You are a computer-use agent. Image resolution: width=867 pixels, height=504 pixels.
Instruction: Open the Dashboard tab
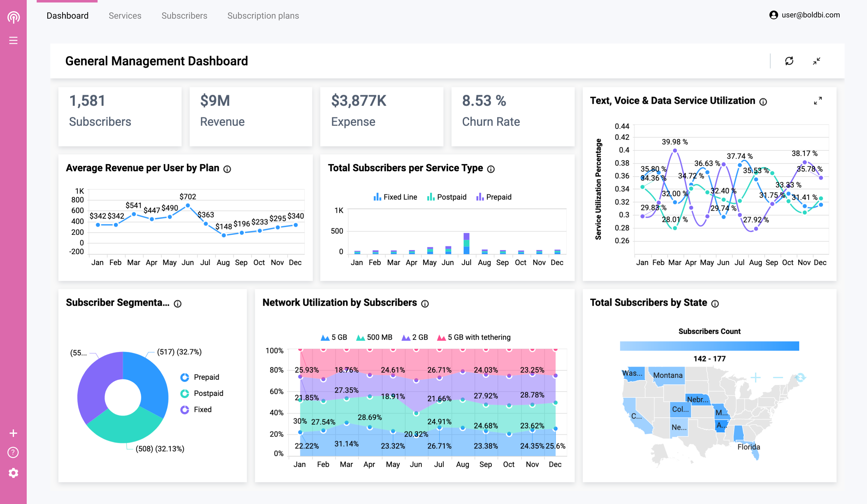pyautogui.click(x=67, y=16)
